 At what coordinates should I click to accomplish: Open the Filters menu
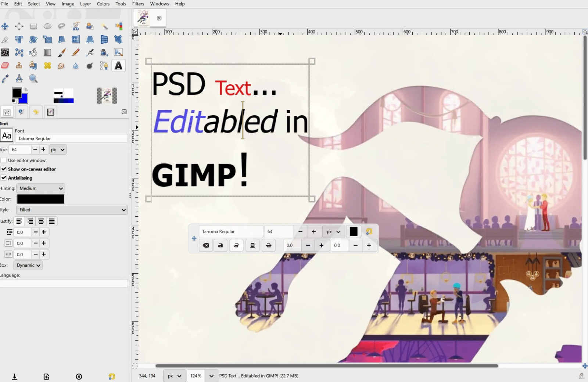point(138,4)
